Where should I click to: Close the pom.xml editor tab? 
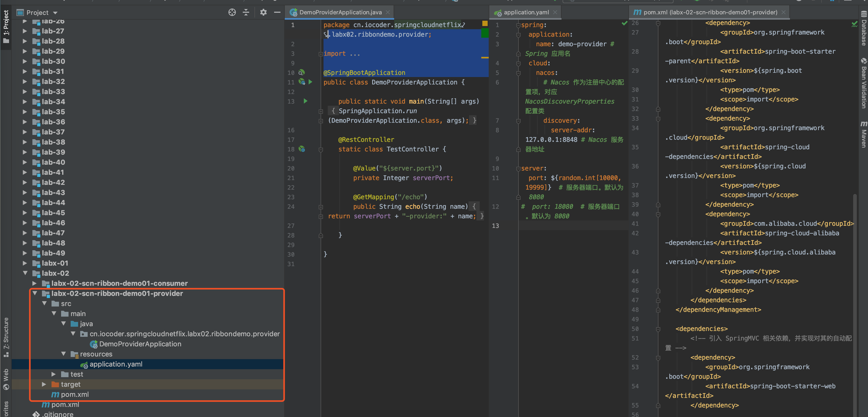click(x=784, y=12)
